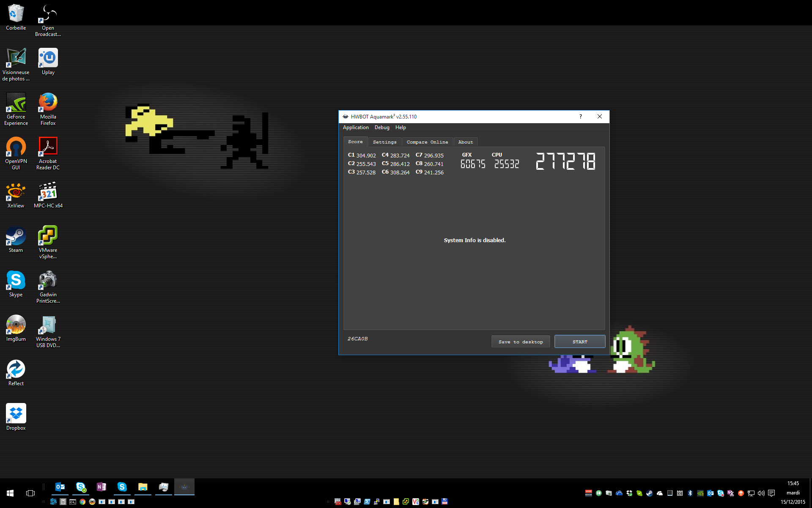Viewport: 812px width, 508px height.
Task: Select the ImgBurn desktop icon
Action: [x=16, y=329]
